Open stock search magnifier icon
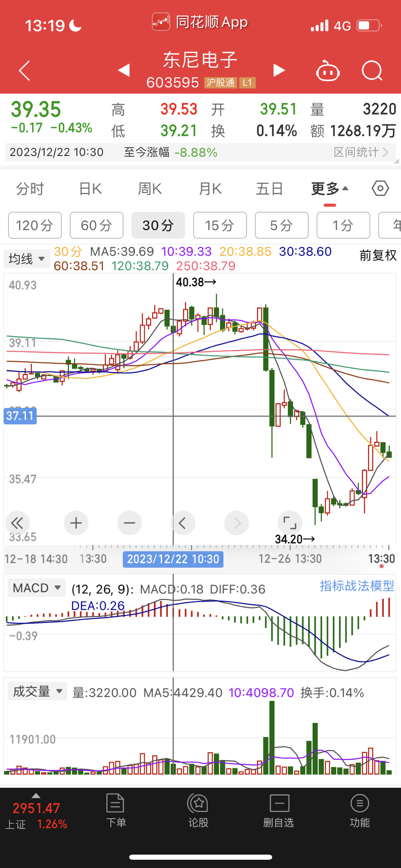Screen dimensions: 401x868 tap(372, 71)
